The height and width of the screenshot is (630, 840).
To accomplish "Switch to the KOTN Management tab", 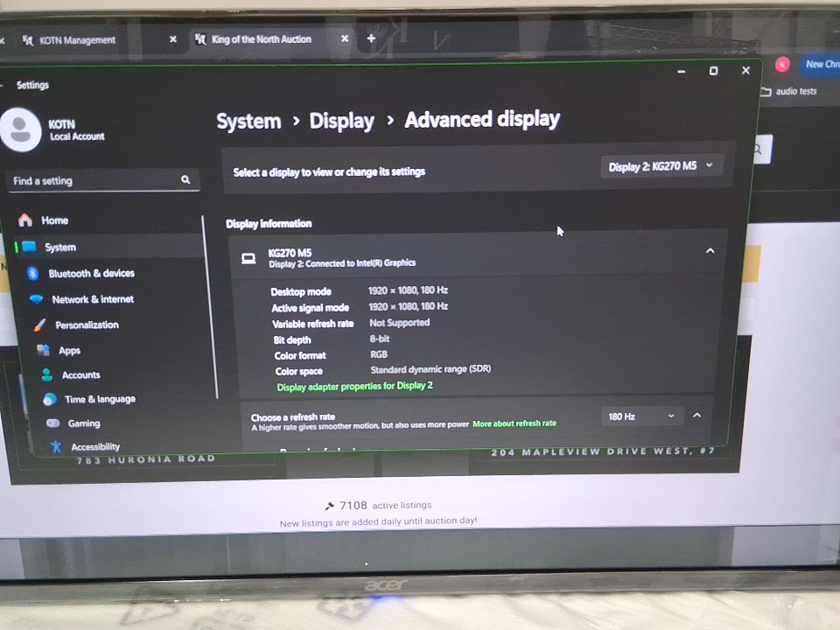I will (x=77, y=40).
